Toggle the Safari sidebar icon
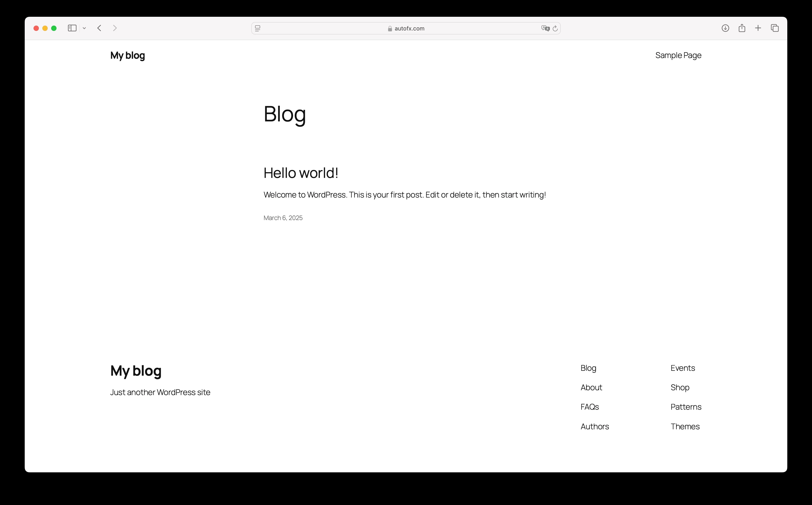The height and width of the screenshot is (505, 812). 72,28
